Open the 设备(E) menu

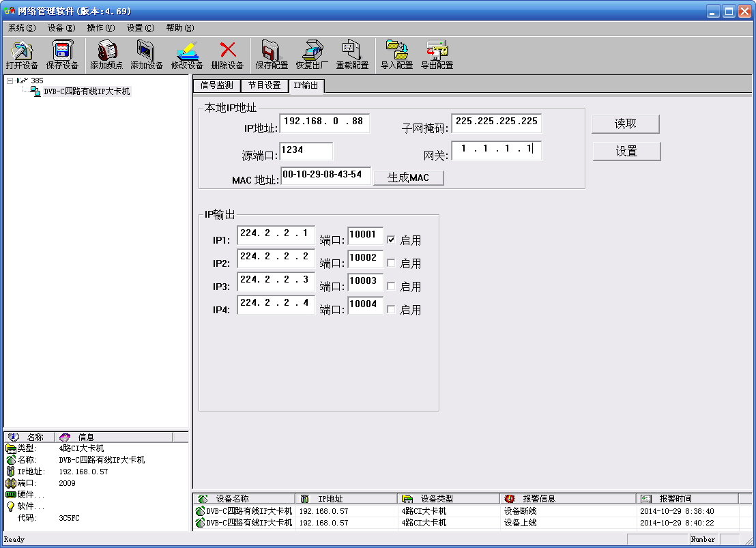click(x=61, y=28)
